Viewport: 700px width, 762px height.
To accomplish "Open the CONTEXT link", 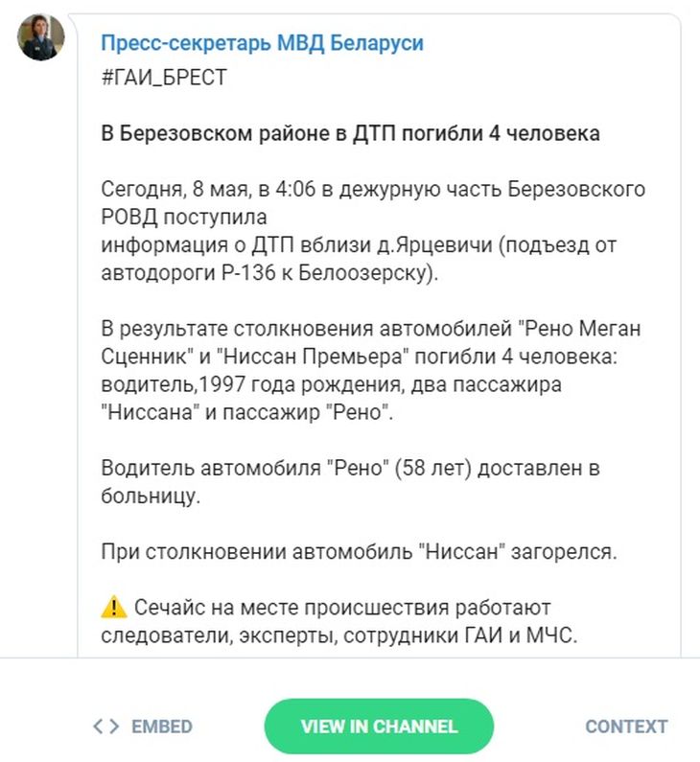I will click(x=626, y=727).
